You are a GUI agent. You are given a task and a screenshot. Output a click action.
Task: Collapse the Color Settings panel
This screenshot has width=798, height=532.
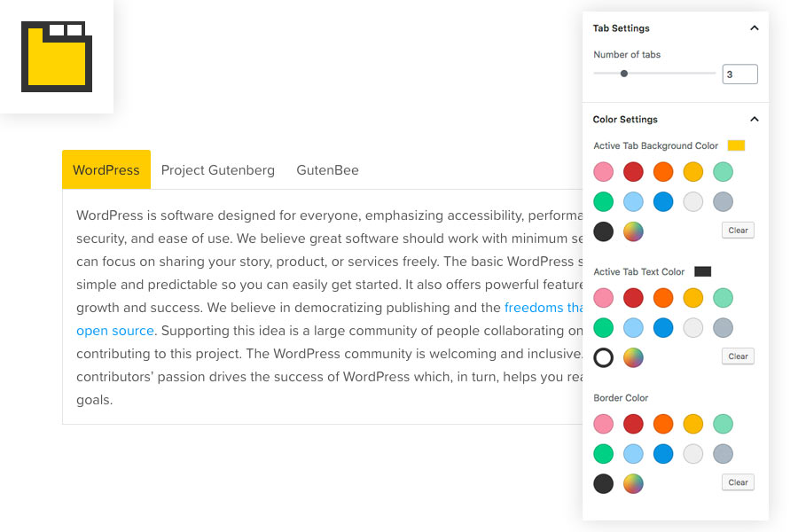coord(755,119)
